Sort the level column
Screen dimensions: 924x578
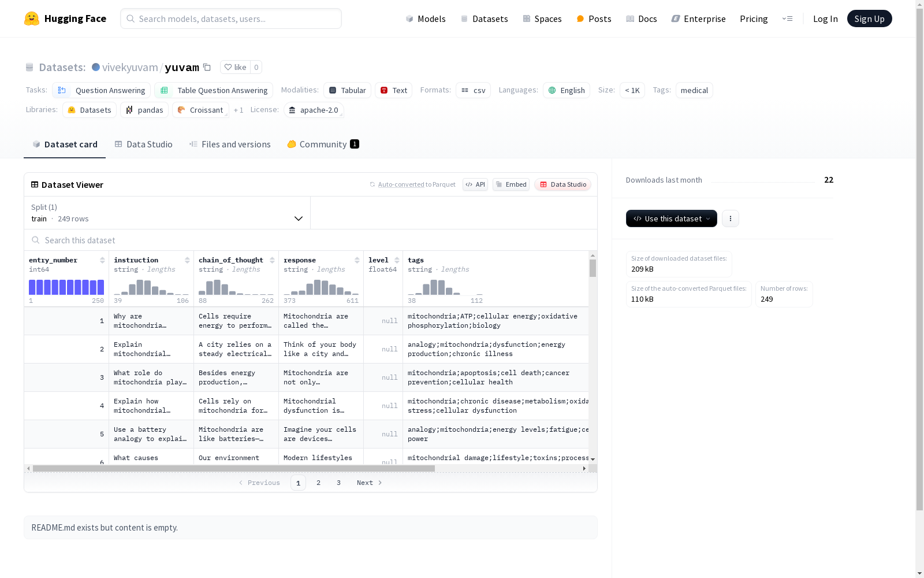tap(397, 260)
